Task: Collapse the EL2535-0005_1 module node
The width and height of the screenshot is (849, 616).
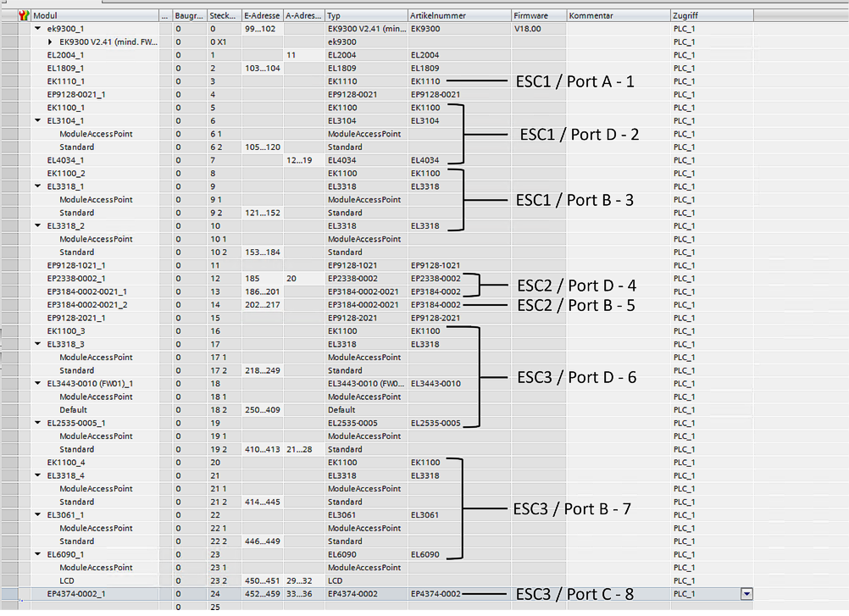Action: pyautogui.click(x=37, y=422)
